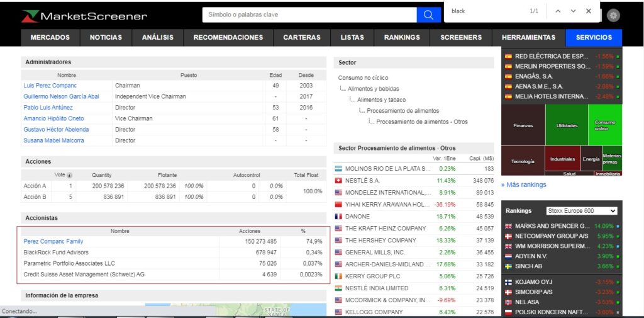Open Luis Perez Companc profile link

[x=50, y=86]
